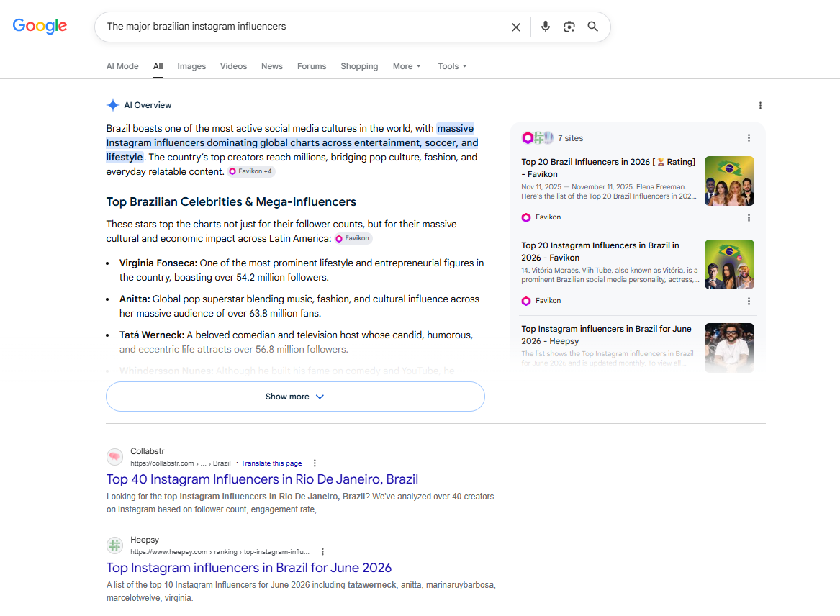Open Top 20 Brazil Influencers in 2026 card

point(608,168)
